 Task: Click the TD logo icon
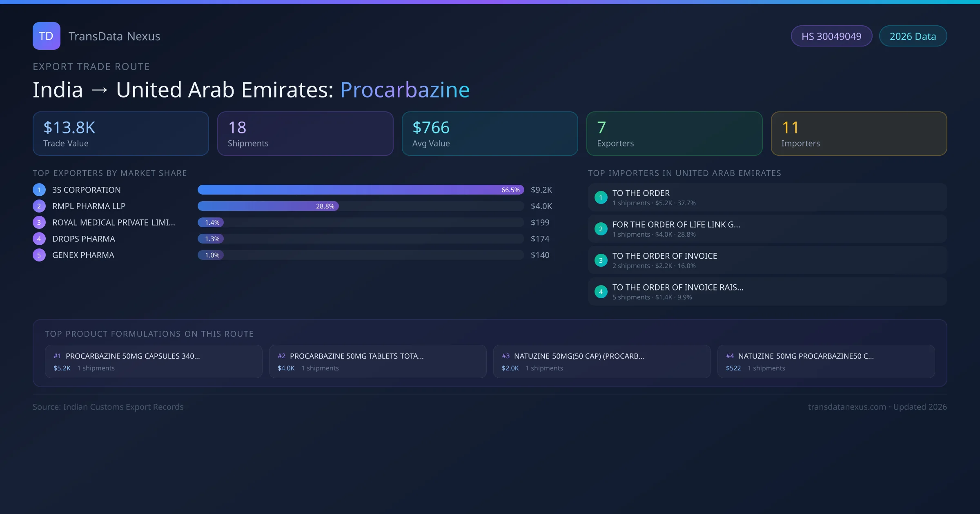pyautogui.click(x=46, y=36)
